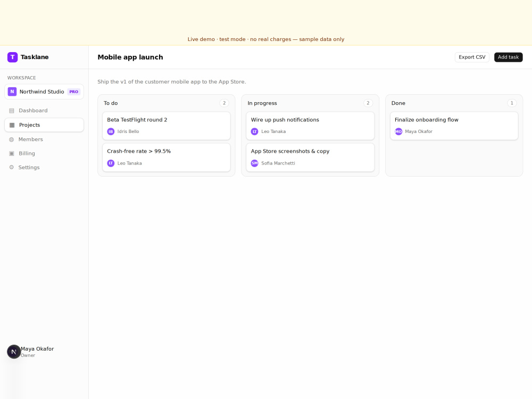Image resolution: width=532 pixels, height=399 pixels.
Task: Open Beta TestFlight round 2 card
Action: coord(166,126)
